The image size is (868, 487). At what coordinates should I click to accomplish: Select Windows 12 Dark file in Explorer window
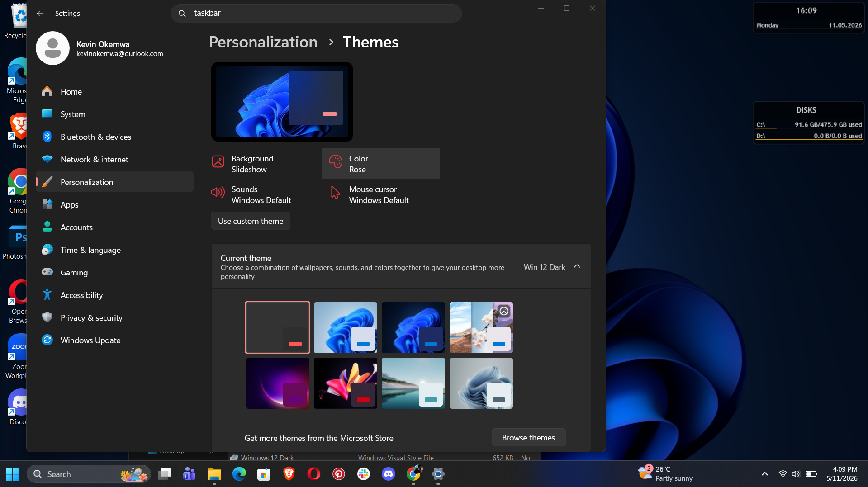coord(267,458)
